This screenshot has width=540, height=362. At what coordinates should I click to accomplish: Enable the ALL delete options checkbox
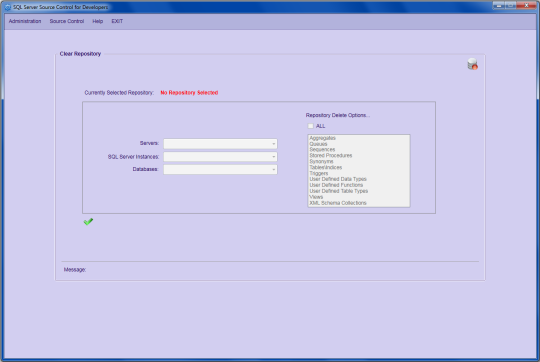click(311, 126)
